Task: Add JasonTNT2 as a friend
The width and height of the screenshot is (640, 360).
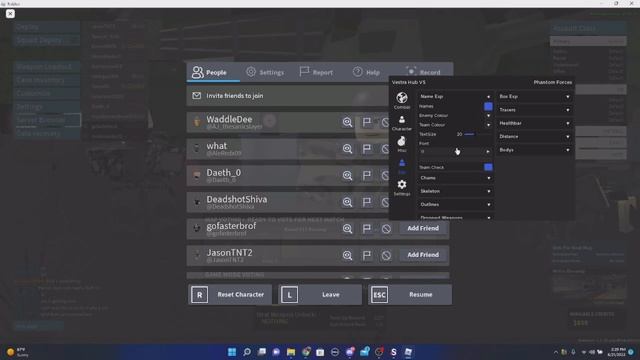Action: (x=423, y=255)
